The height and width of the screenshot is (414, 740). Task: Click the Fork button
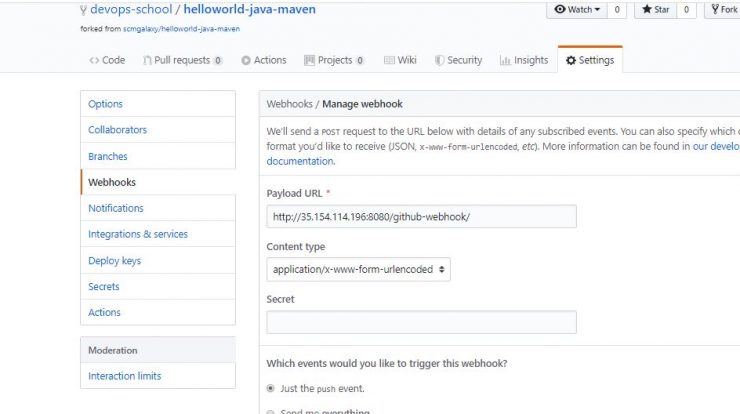722,9
